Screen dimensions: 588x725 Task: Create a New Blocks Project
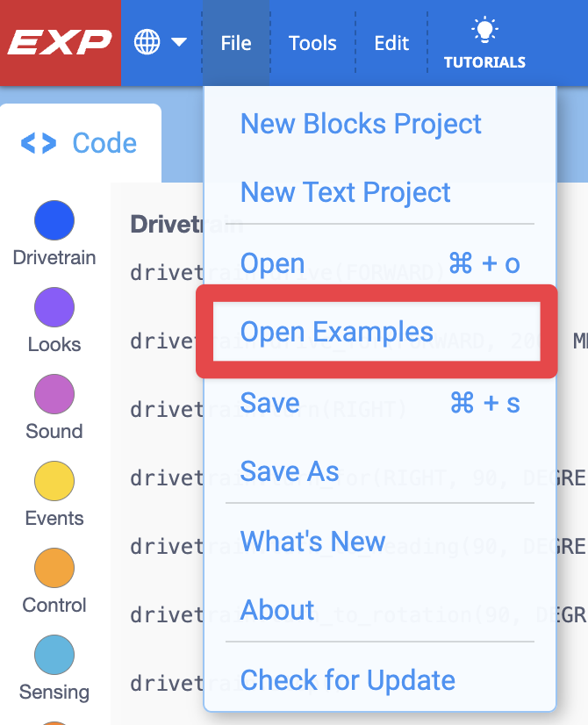361,124
